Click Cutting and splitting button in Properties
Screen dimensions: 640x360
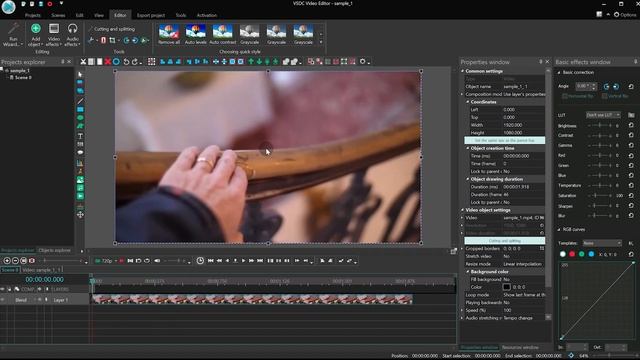(x=504, y=241)
